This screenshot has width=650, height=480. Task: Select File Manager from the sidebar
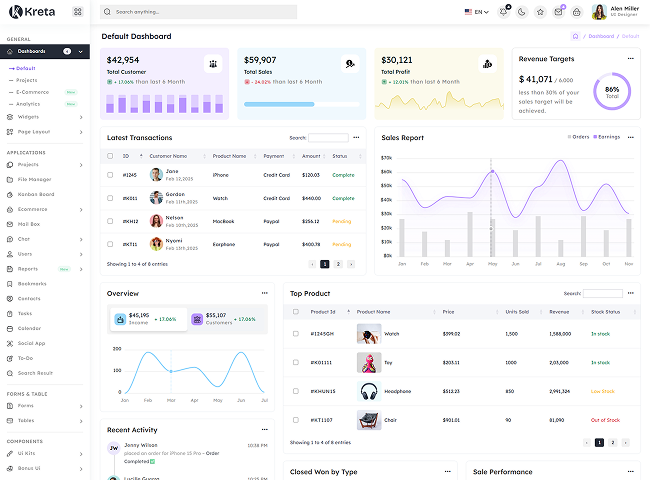click(x=36, y=179)
